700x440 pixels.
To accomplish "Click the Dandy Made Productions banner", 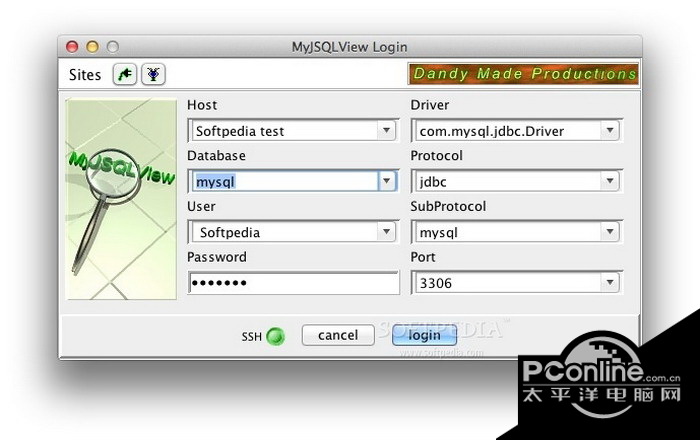I will click(x=523, y=74).
